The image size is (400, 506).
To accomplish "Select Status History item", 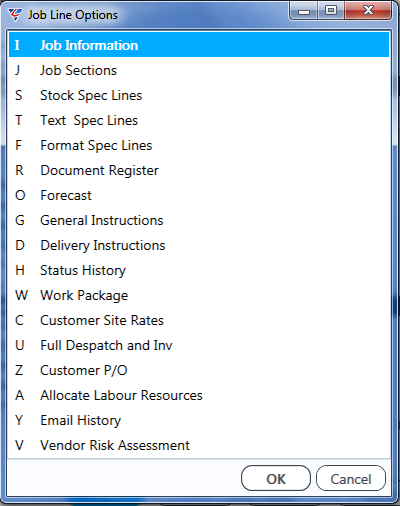I will pos(199,270).
